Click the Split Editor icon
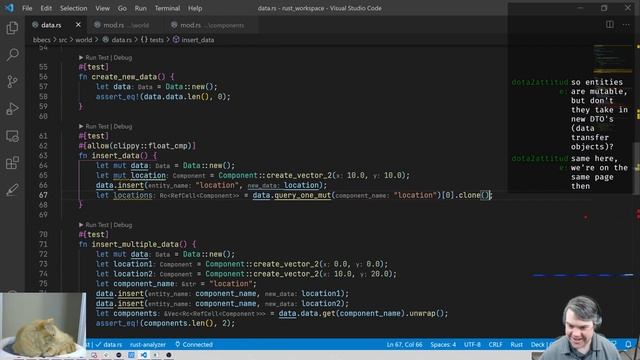 [609, 24]
